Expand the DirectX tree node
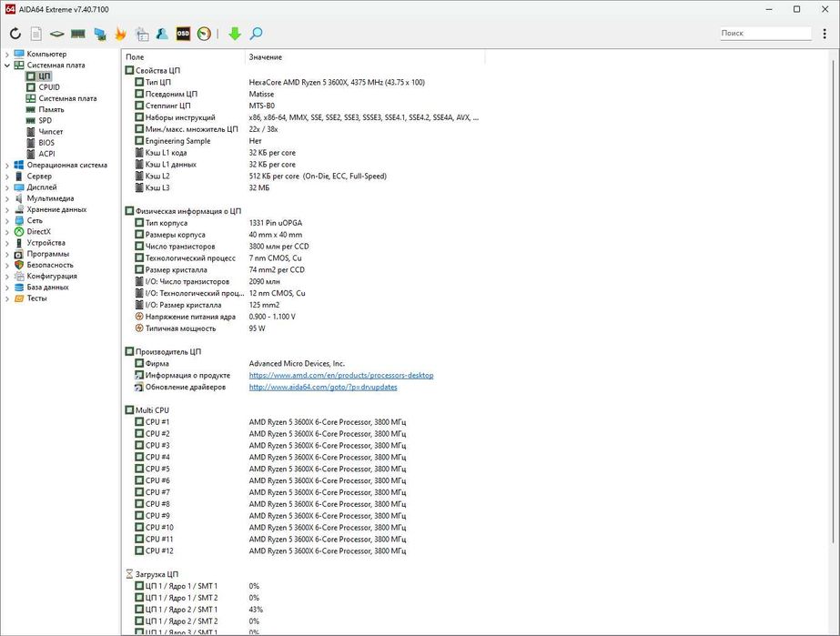Screen dimensions: 840x636 pyautogui.click(x=7, y=232)
